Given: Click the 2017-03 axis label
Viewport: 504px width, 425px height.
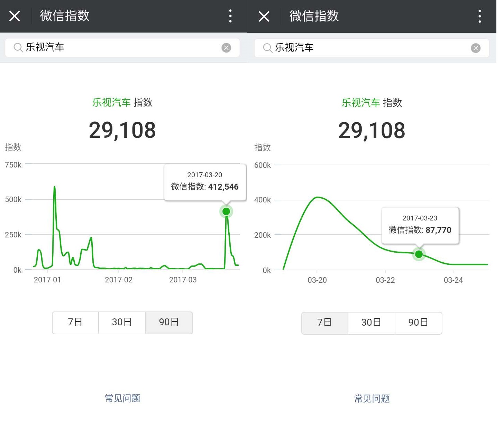Looking at the screenshot, I should [183, 280].
